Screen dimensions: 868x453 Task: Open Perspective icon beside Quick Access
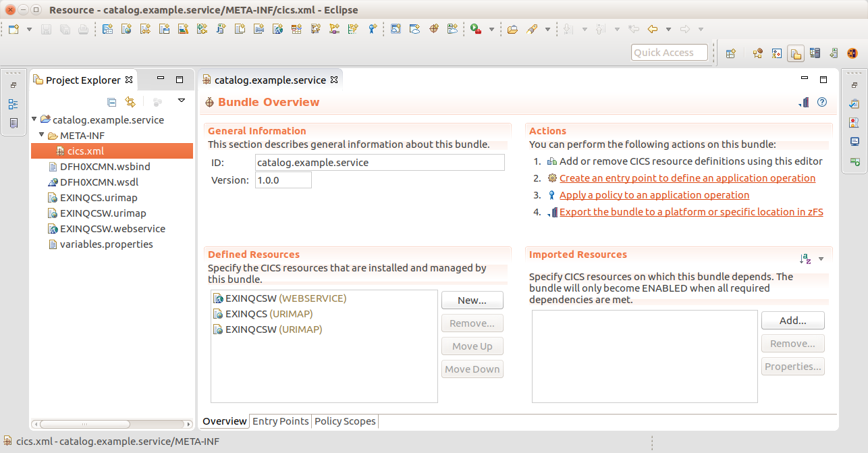click(730, 53)
